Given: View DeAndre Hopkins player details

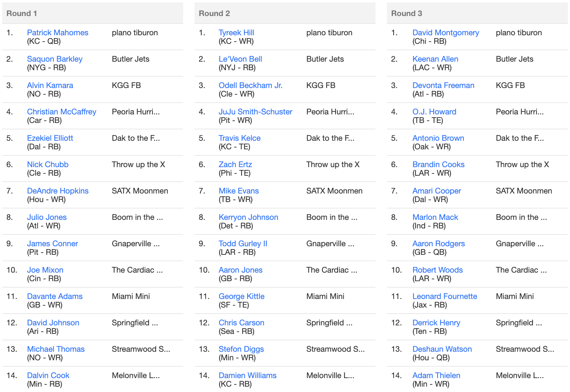Looking at the screenshot, I should coord(58,191).
